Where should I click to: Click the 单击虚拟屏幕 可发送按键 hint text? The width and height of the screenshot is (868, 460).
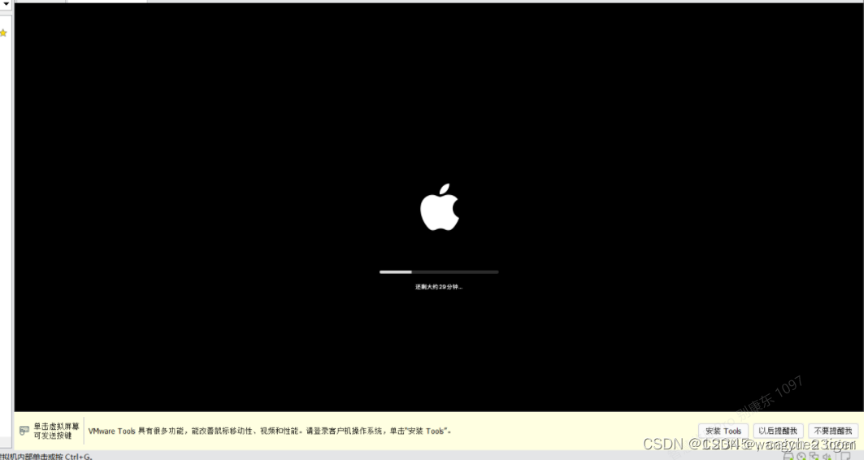[56, 432]
